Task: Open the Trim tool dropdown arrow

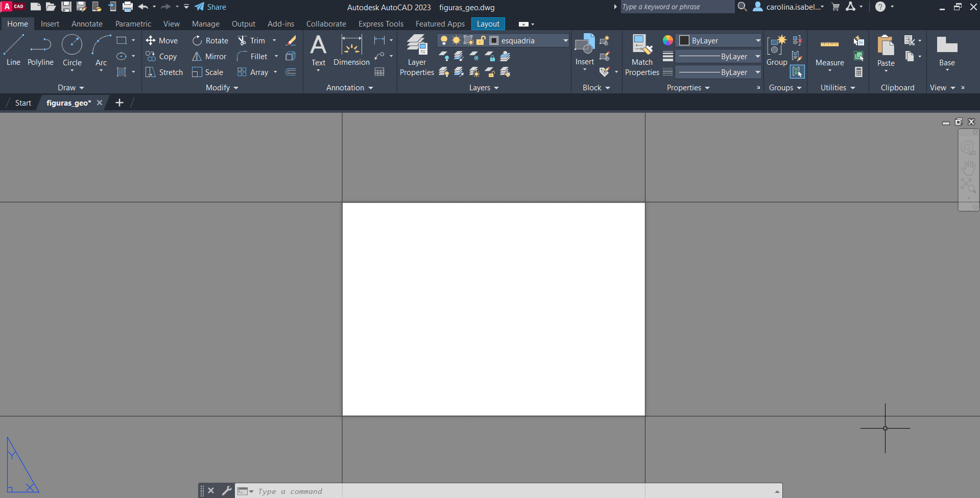Action: coord(274,40)
